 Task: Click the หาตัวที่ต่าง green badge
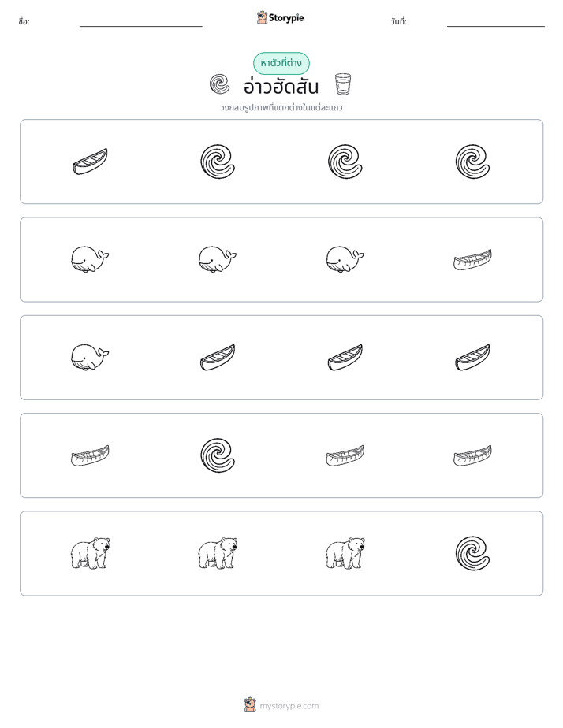click(x=281, y=63)
